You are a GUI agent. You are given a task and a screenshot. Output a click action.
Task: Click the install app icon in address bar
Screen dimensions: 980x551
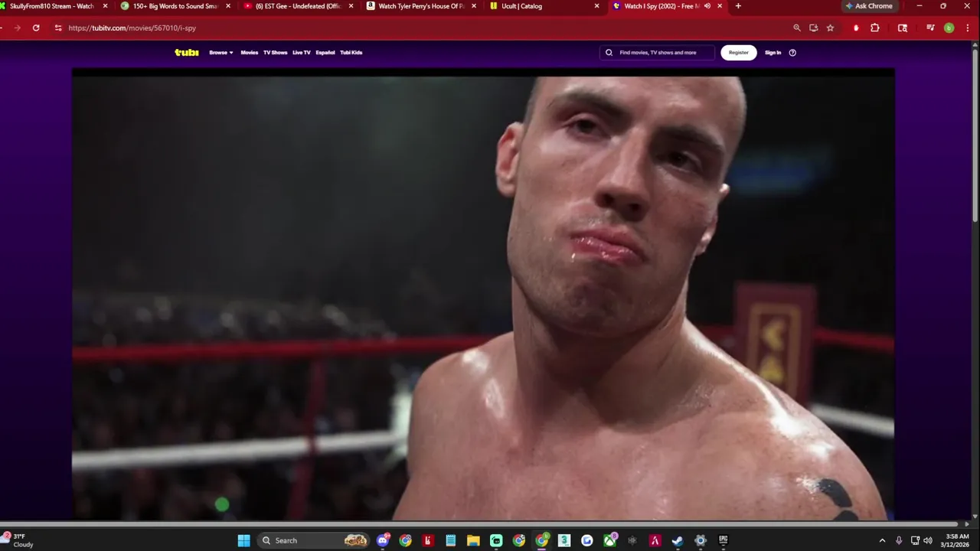coord(814,28)
